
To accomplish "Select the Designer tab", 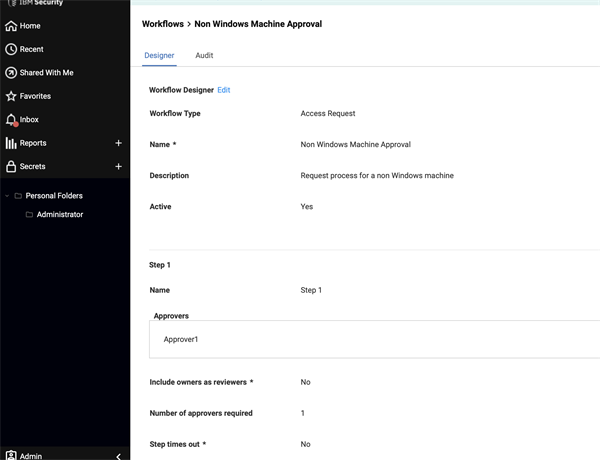I will [x=159, y=55].
